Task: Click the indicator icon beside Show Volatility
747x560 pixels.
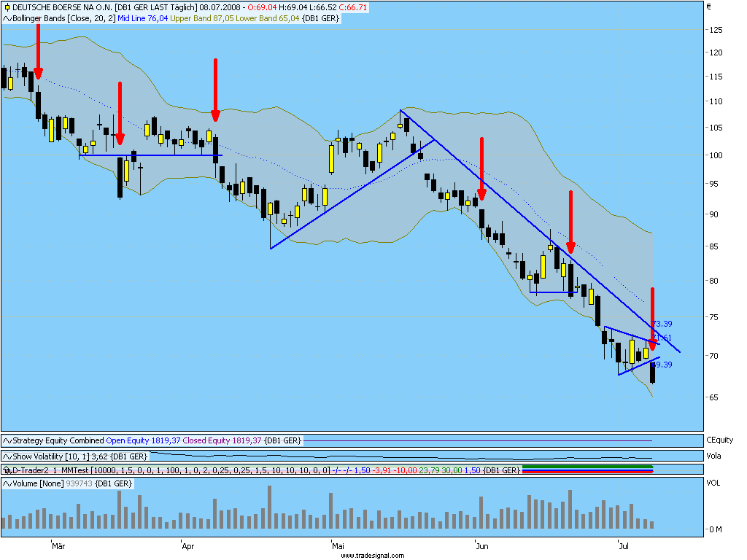Action: (x=7, y=456)
